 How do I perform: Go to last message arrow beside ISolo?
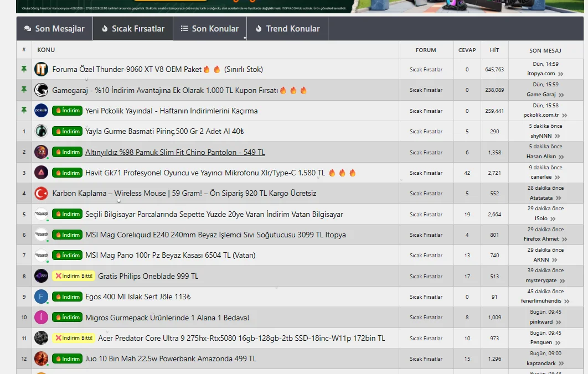[553, 219]
